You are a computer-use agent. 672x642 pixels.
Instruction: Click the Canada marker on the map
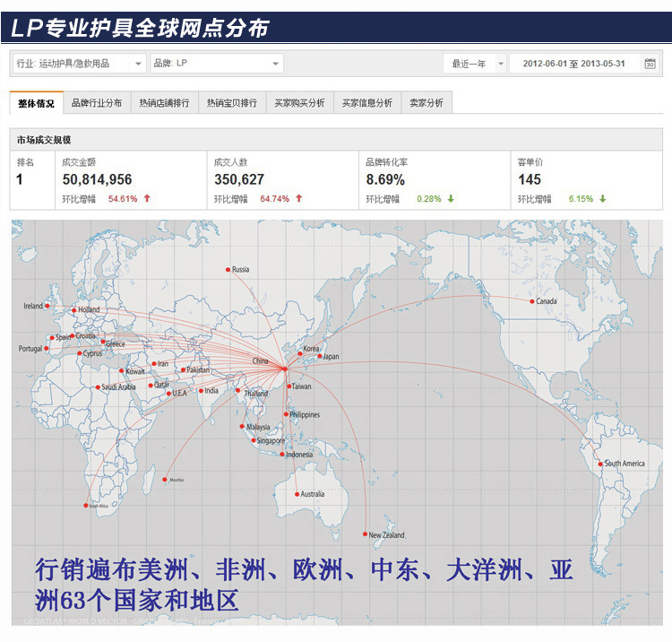[532, 301]
